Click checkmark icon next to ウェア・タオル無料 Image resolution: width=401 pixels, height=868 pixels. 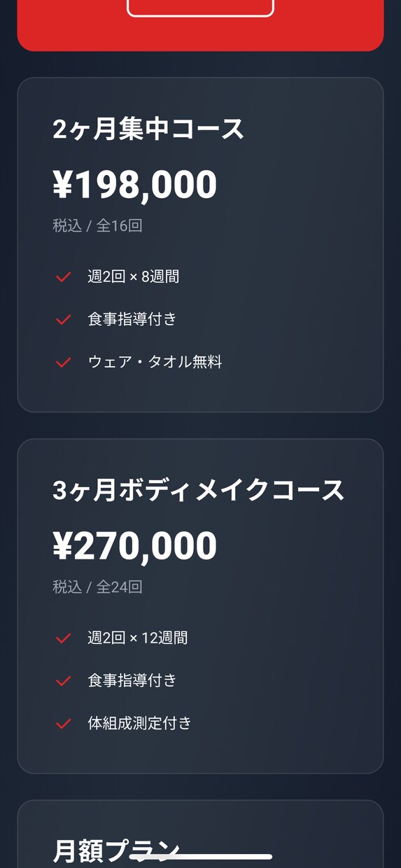pyautogui.click(x=64, y=363)
